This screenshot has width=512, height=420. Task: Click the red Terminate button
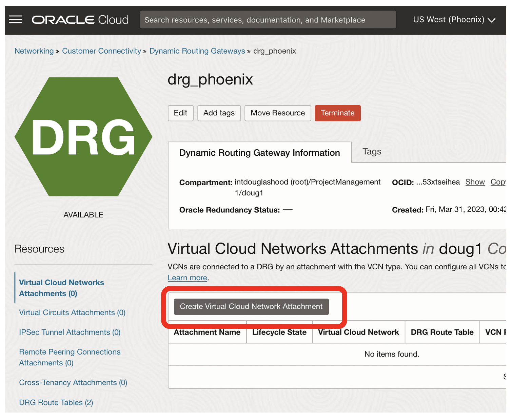point(338,113)
